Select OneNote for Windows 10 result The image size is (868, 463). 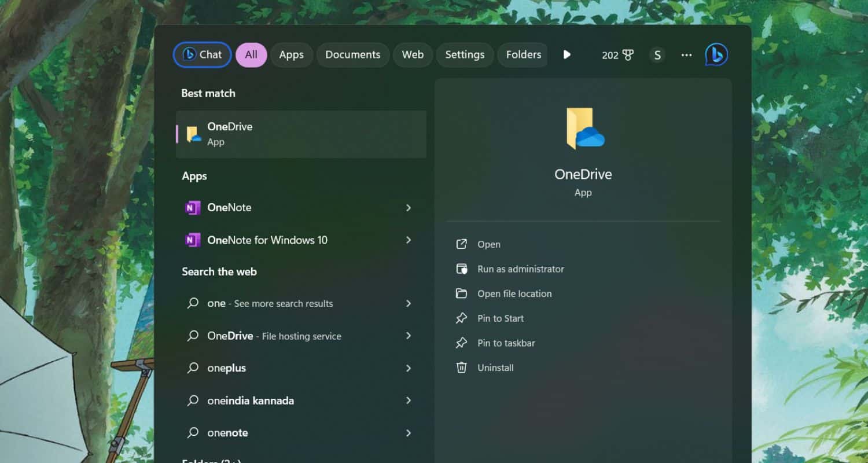point(301,240)
